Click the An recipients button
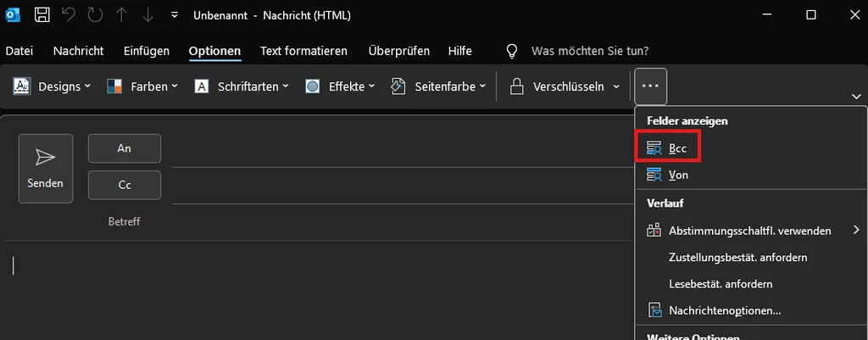This screenshot has height=340, width=868. click(125, 148)
